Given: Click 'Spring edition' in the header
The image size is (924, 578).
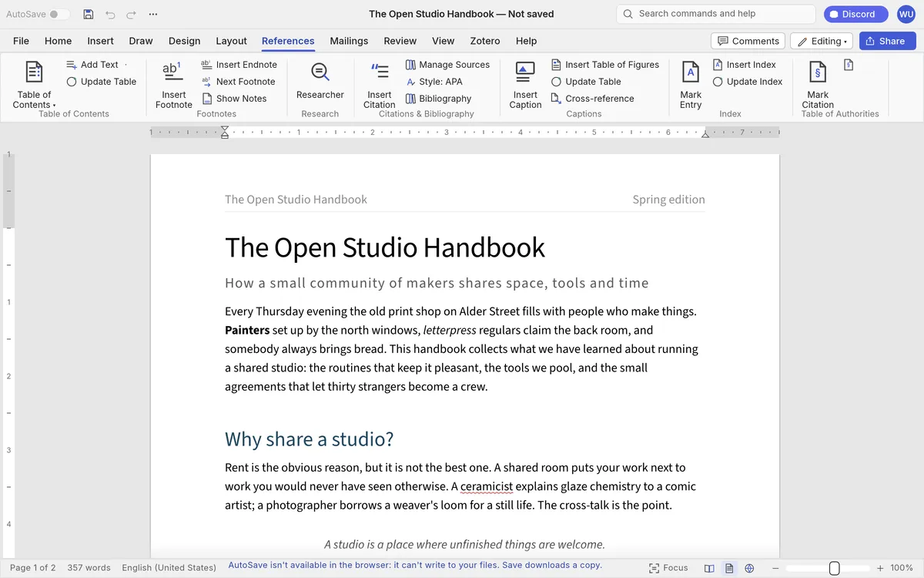Looking at the screenshot, I should (x=668, y=200).
